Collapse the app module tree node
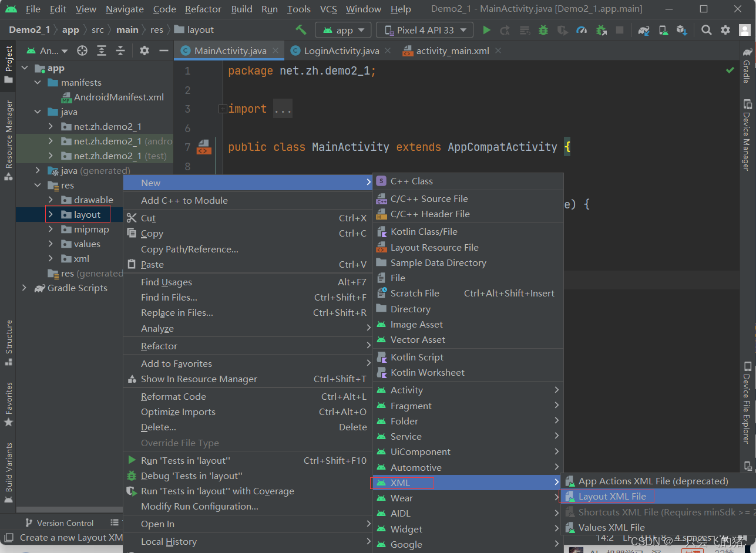Viewport: 756px width, 553px height. (25, 68)
